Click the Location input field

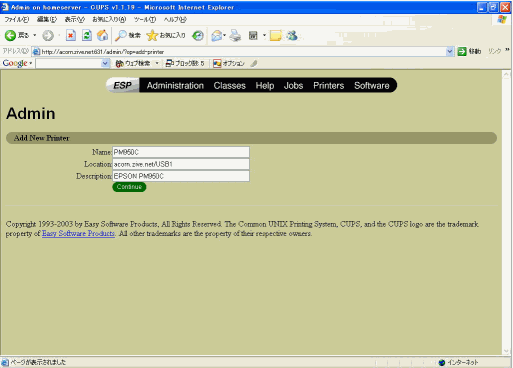tap(181, 164)
